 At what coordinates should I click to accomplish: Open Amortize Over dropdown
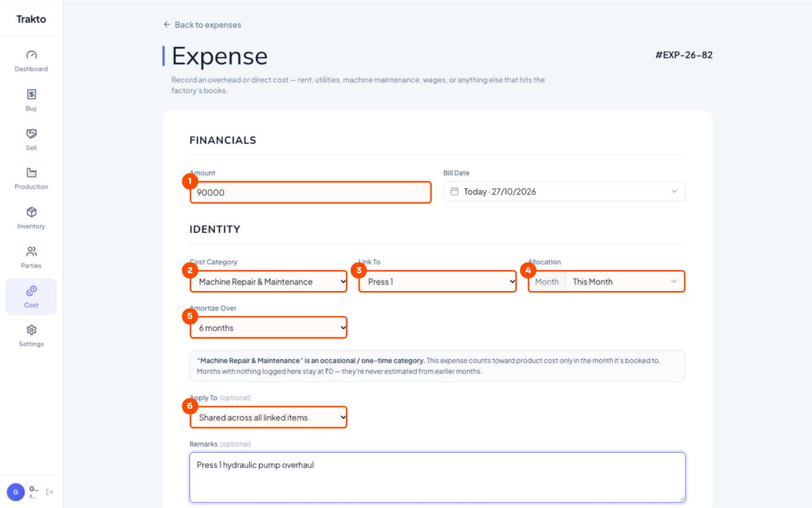click(268, 328)
